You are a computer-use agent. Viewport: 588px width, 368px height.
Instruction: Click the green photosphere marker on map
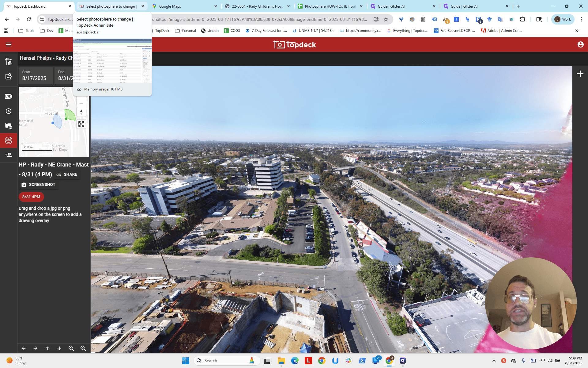pos(66,118)
